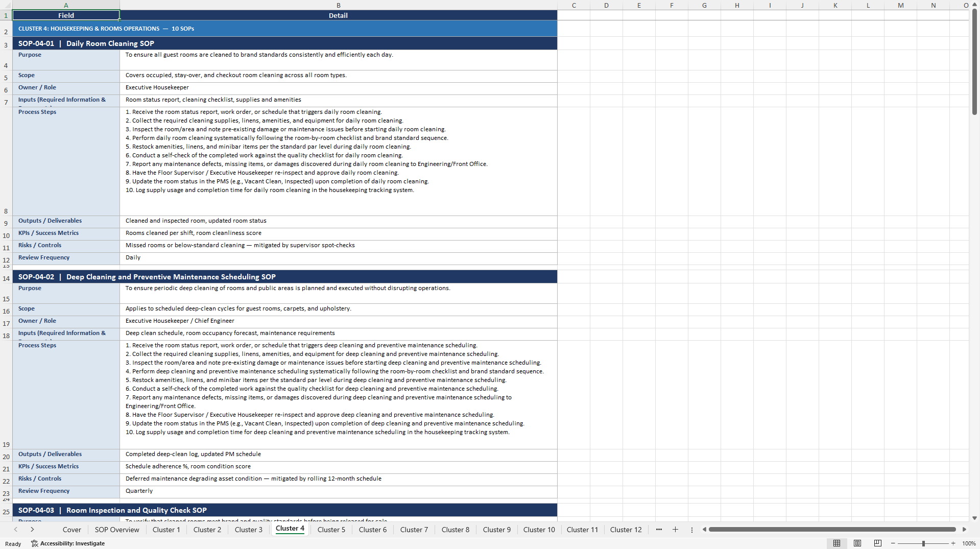Select SOP-04-02 Deep Cleaning title row

click(x=285, y=277)
